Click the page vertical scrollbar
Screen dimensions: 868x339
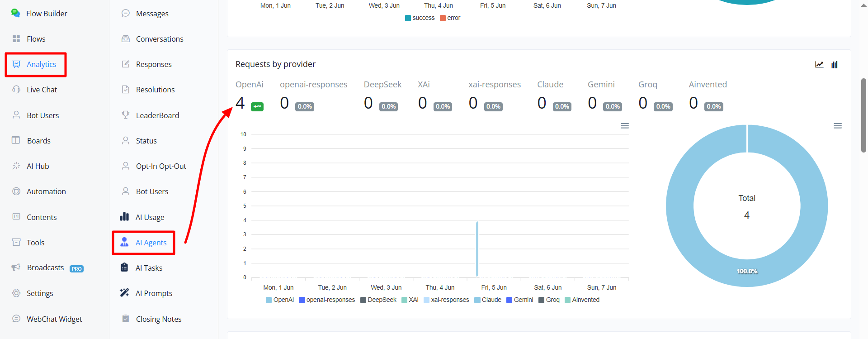tap(863, 115)
